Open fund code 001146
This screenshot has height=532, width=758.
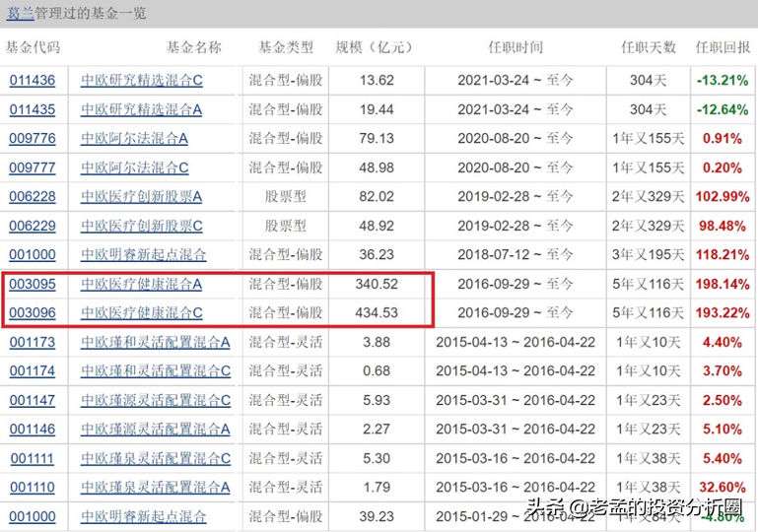tap(33, 430)
